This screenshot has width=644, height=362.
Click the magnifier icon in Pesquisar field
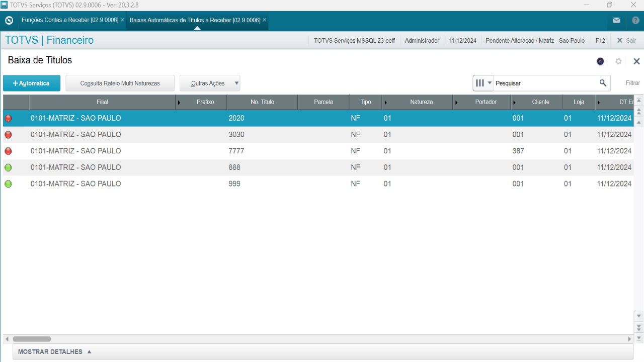[x=603, y=83]
